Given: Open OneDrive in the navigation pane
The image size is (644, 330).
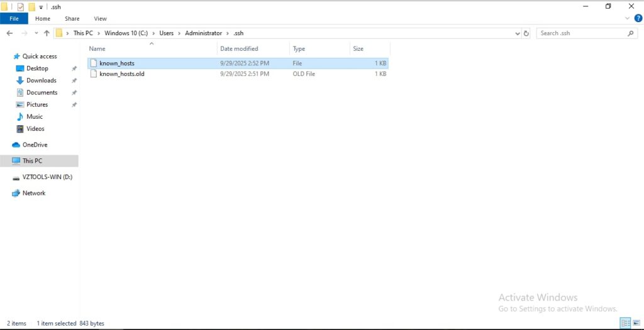Looking at the screenshot, I should tap(35, 145).
